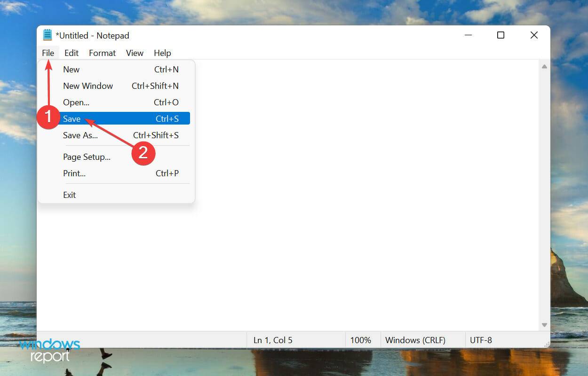This screenshot has width=588, height=376.
Task: Open the View menu
Action: 134,53
